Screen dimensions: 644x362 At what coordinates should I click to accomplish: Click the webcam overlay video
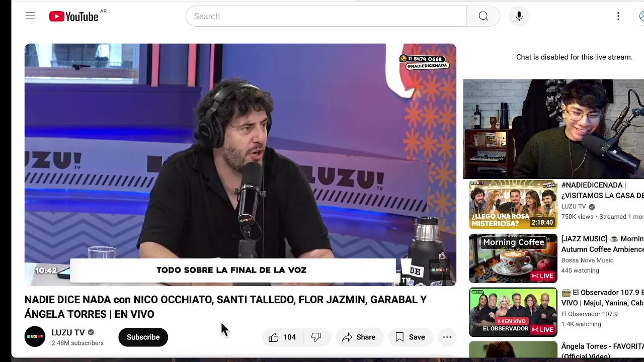(x=553, y=129)
